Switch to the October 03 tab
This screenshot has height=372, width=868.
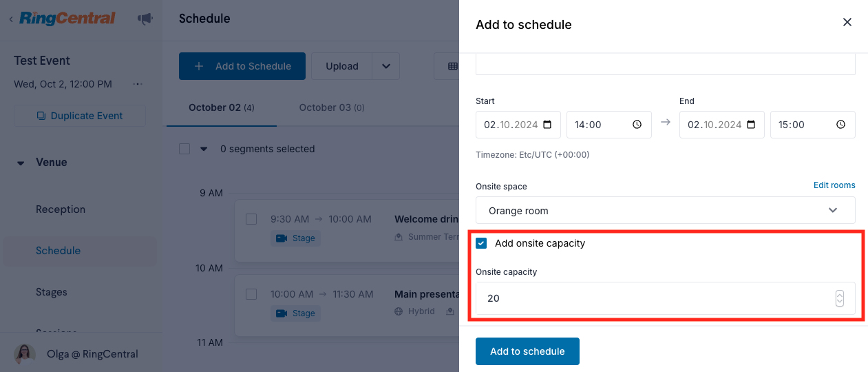[x=331, y=107]
